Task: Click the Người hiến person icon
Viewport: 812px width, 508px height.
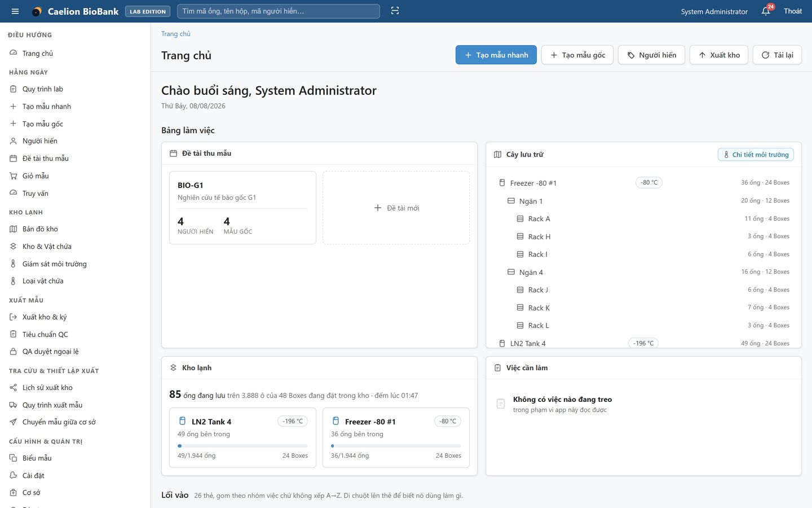Action: pyautogui.click(x=13, y=141)
